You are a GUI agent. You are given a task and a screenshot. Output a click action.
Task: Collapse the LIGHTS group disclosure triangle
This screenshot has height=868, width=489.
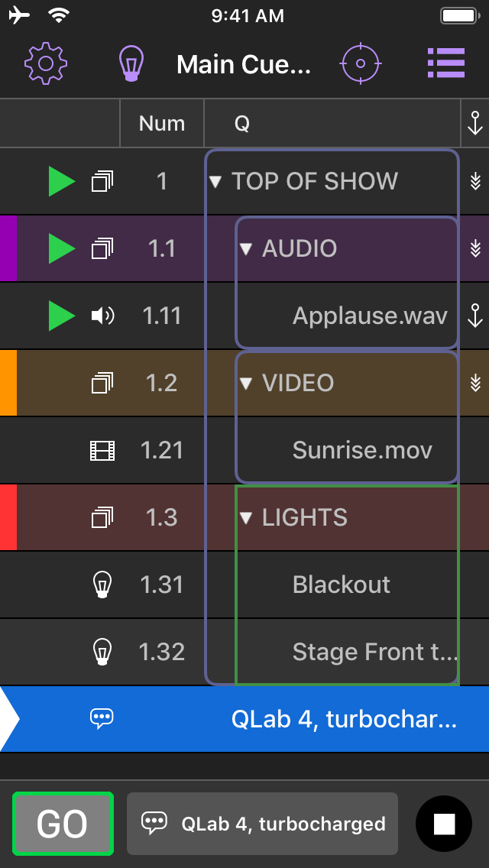[x=245, y=517]
